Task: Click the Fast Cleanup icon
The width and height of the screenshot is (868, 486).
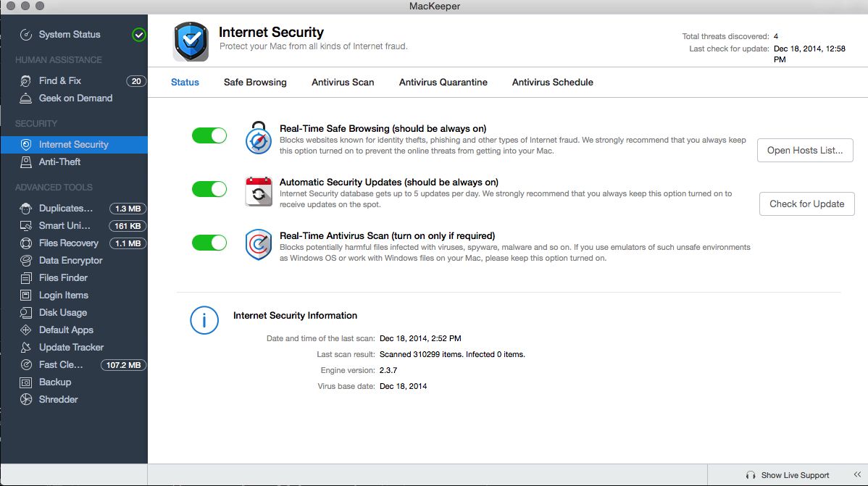Action: (26, 365)
